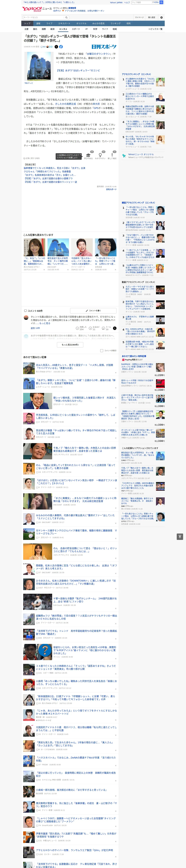The width and height of the screenshot is (186, 868).
Task: Share the article on X
Action: (56, 47)
